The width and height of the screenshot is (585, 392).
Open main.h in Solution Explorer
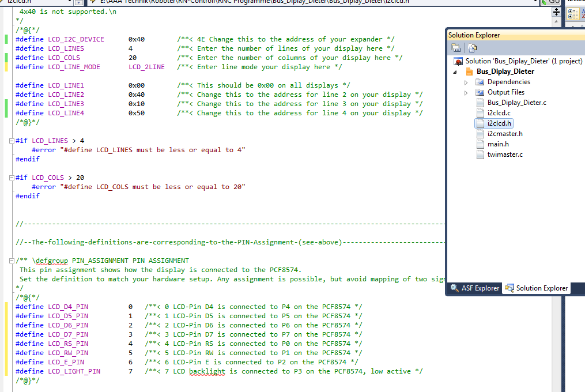click(x=498, y=144)
